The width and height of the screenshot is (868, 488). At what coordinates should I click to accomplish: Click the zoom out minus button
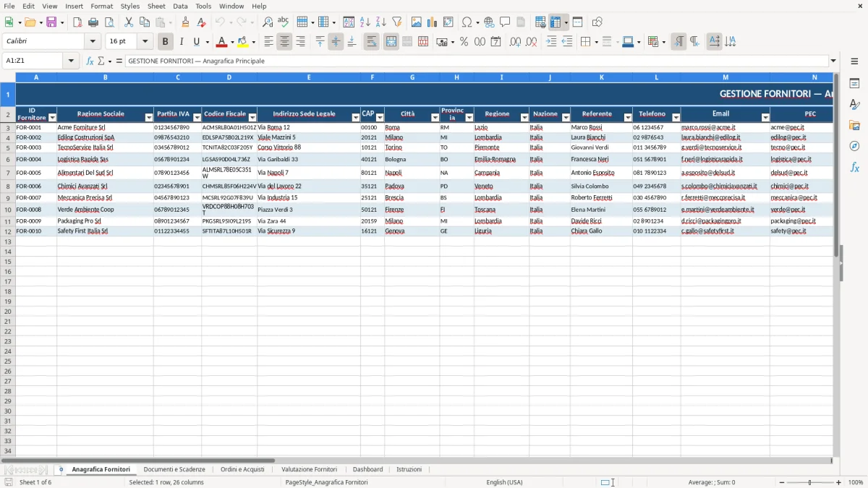tap(780, 482)
